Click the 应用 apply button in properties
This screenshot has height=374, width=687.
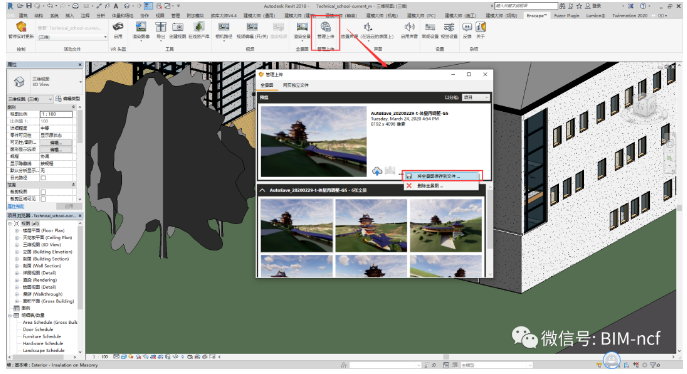(69, 206)
